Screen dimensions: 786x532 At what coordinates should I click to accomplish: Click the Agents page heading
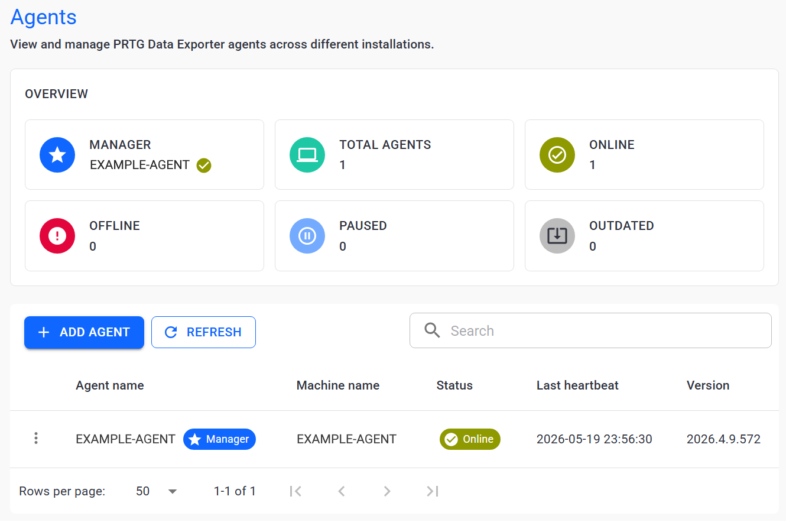44,17
